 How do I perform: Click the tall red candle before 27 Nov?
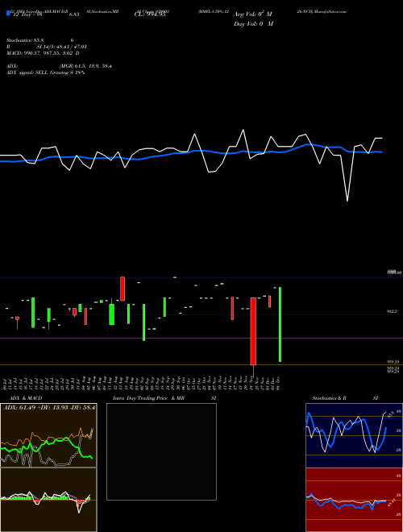[253, 331]
